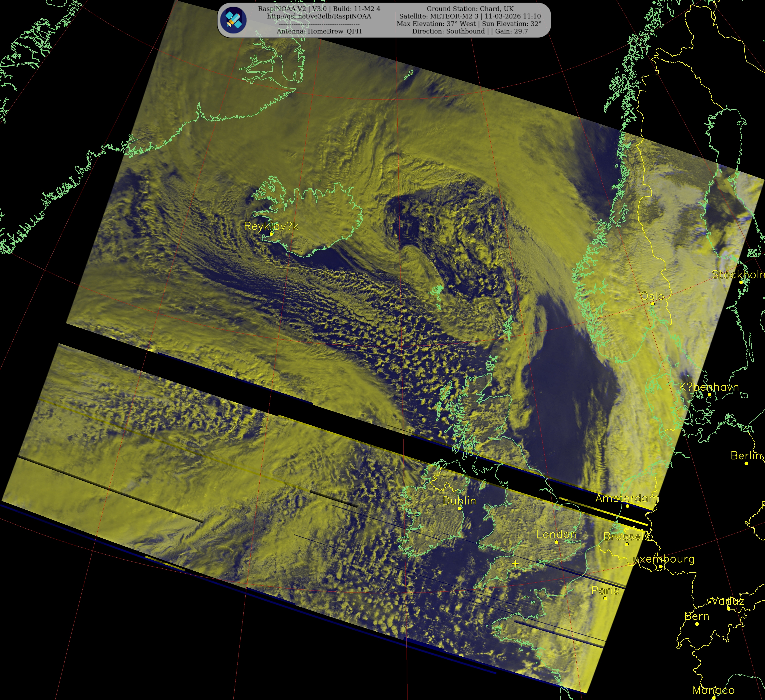765x700 pixels.
Task: Click the Reykjavik city marker dot
Action: pos(271,234)
